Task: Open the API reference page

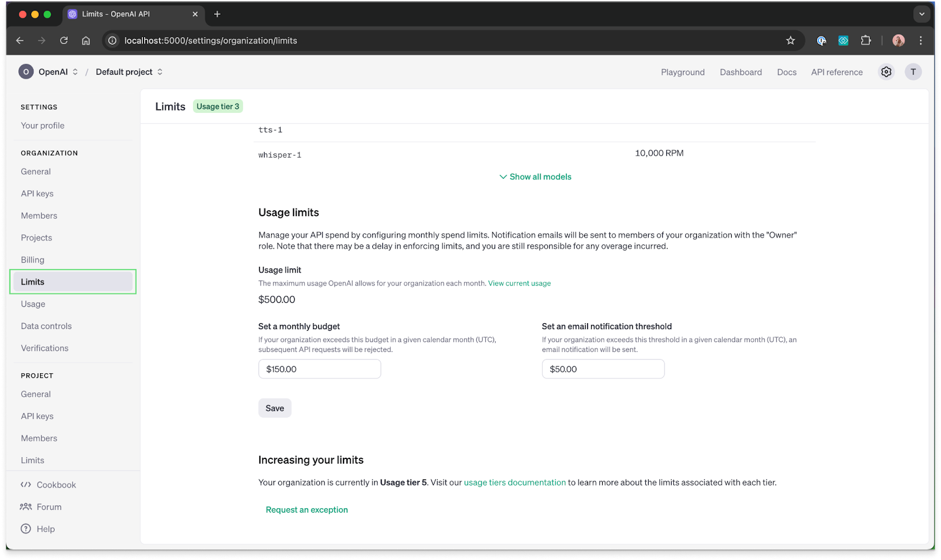Action: pos(837,72)
